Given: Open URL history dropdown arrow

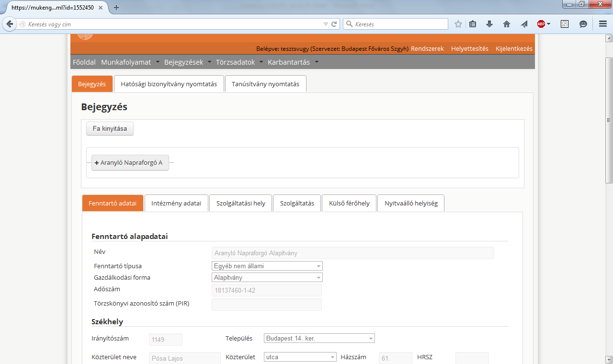Looking at the screenshot, I should pyautogui.click(x=326, y=24).
